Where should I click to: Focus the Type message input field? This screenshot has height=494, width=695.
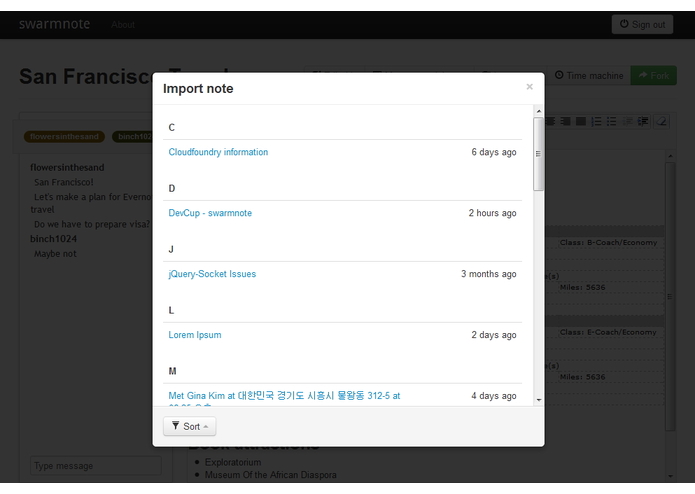click(95, 466)
